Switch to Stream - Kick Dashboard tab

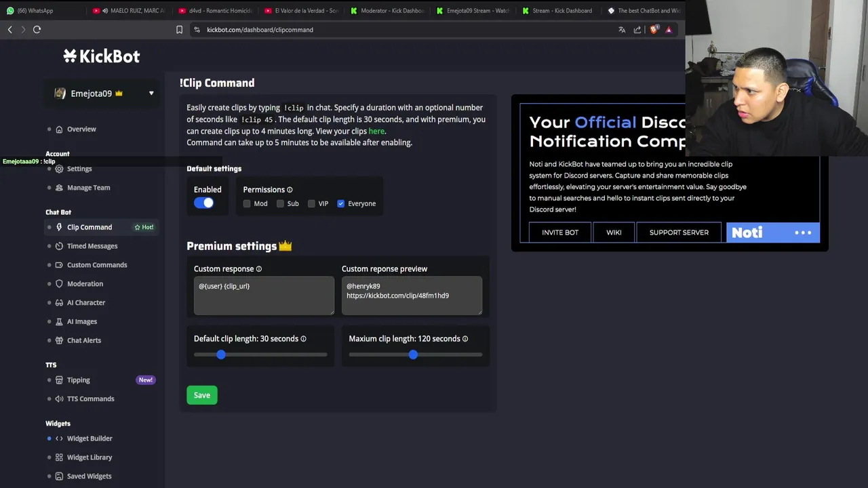(x=558, y=11)
